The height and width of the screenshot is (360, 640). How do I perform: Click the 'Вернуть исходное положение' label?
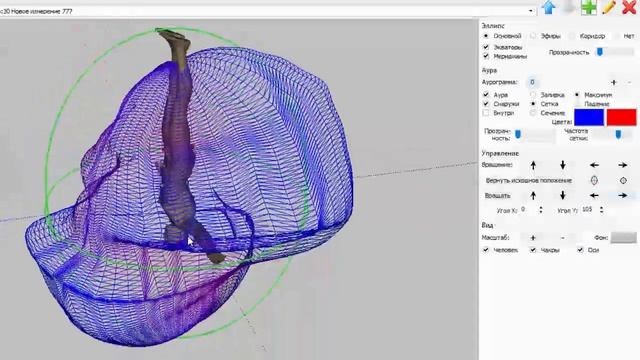[x=529, y=180]
